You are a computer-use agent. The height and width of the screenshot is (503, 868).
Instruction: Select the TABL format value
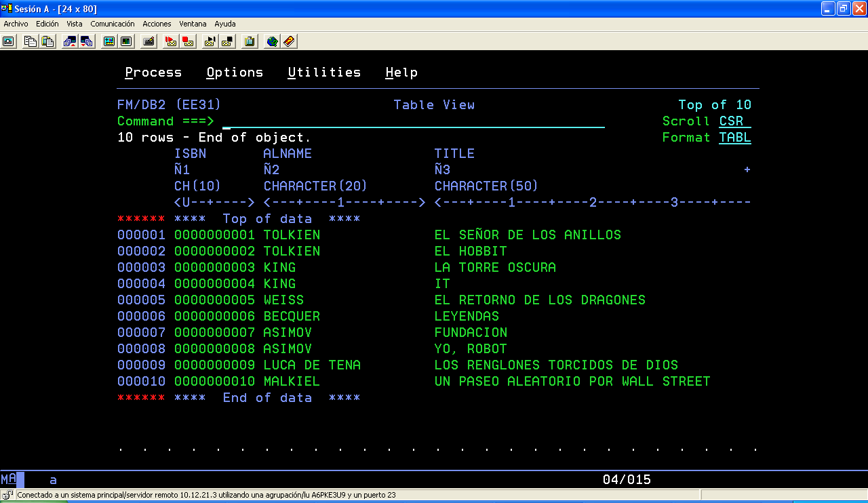pos(735,137)
